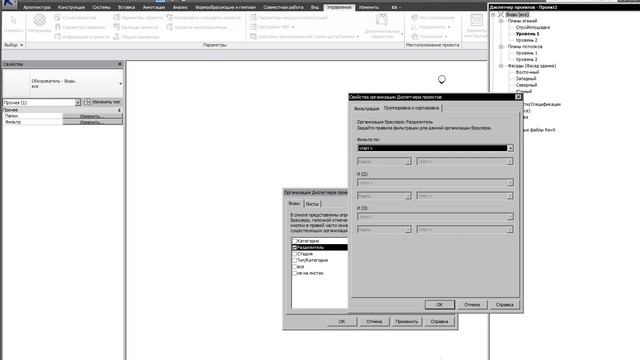Viewport: 640px width, 360px height.
Task: Click Справка in Свойства организации dialog
Action: click(x=504, y=304)
